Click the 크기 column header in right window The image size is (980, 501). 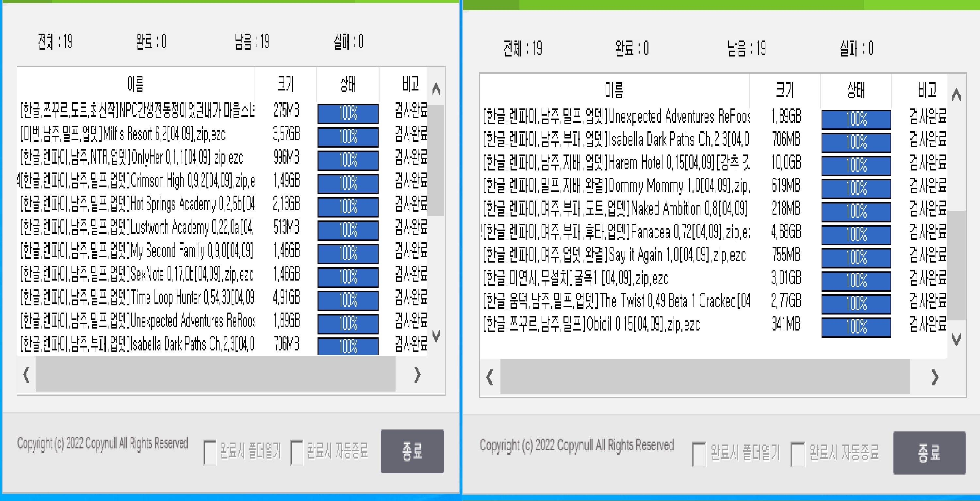click(785, 90)
